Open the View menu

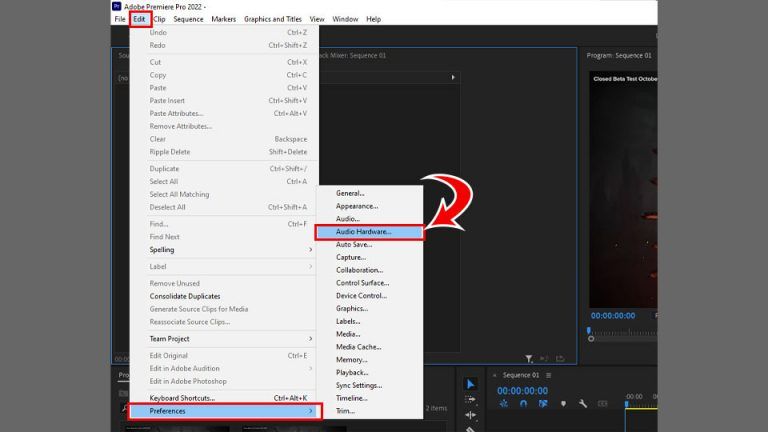point(317,19)
